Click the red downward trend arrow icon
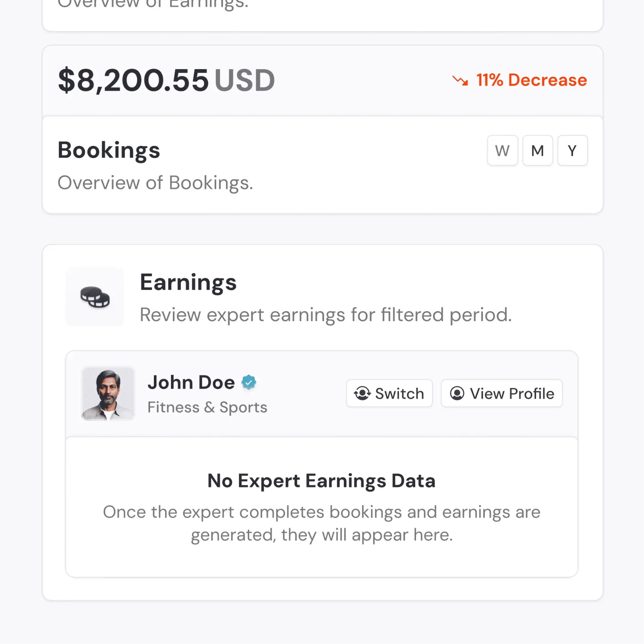The height and width of the screenshot is (644, 644). pyautogui.click(x=460, y=80)
